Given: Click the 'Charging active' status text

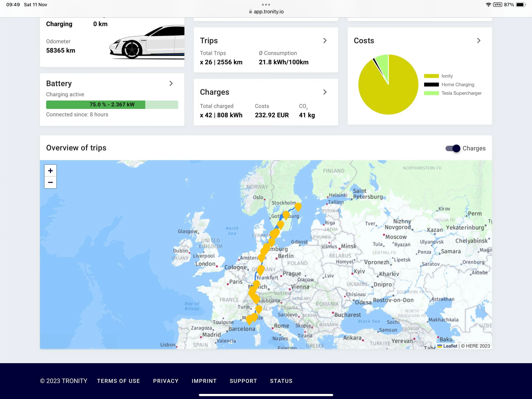Looking at the screenshot, I should tap(65, 94).
